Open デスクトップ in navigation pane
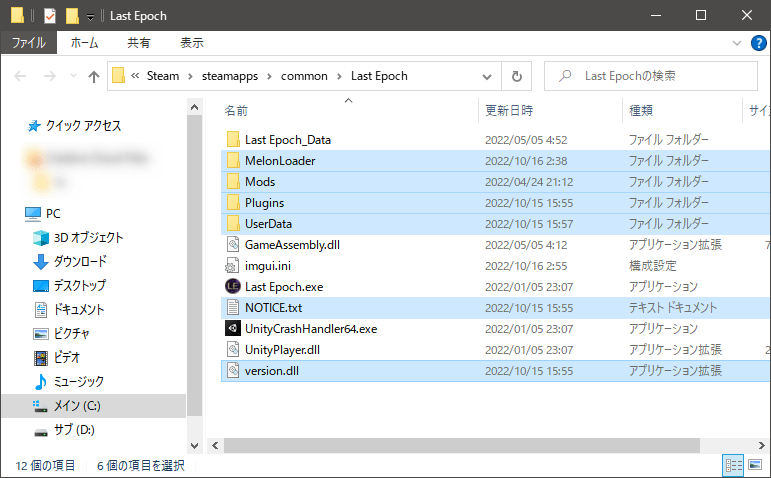Viewport: 771px width, 478px height. 69,286
